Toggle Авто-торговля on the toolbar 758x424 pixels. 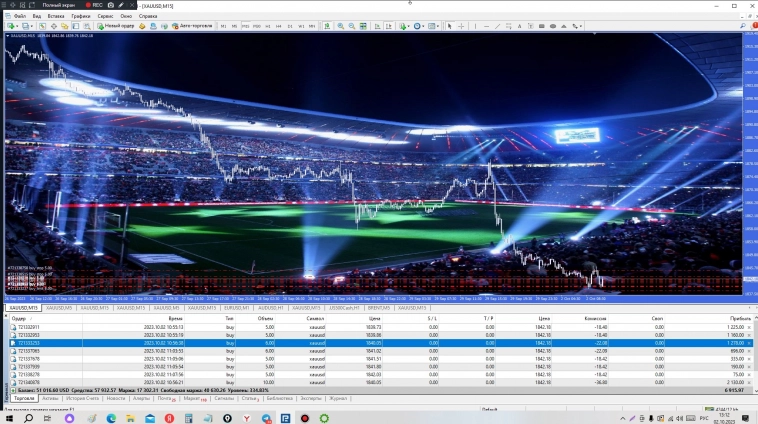tap(190, 26)
